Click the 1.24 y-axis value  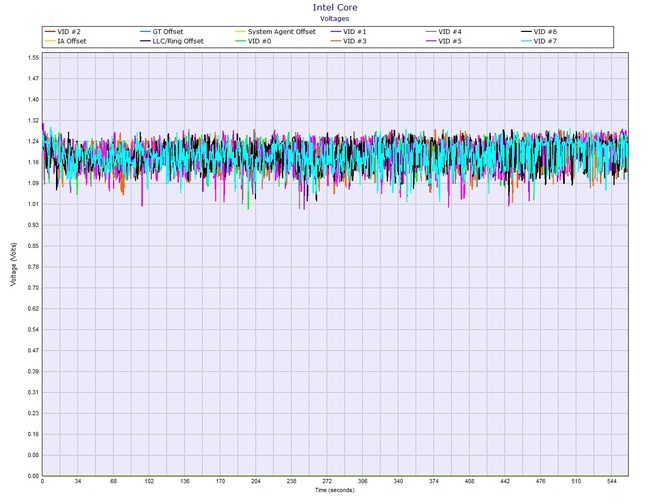tap(34, 141)
